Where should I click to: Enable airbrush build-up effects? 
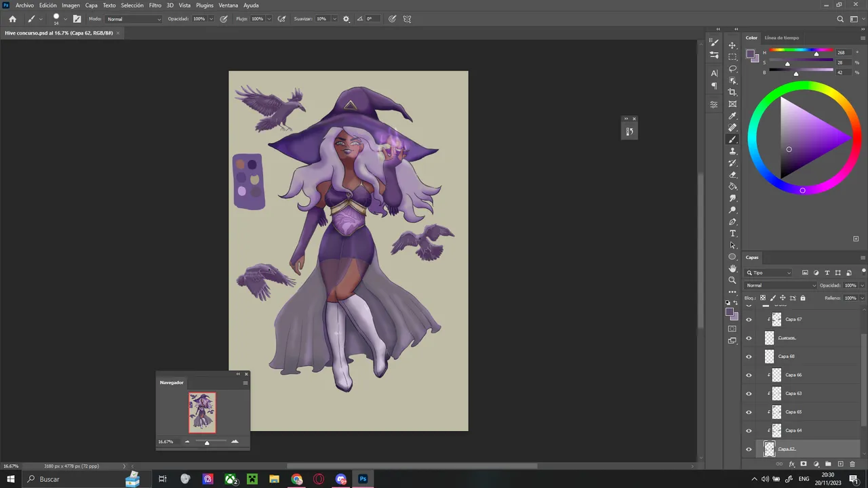coord(281,19)
